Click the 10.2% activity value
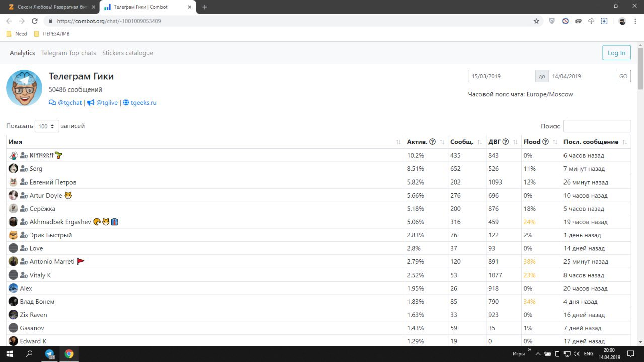 pos(416,156)
